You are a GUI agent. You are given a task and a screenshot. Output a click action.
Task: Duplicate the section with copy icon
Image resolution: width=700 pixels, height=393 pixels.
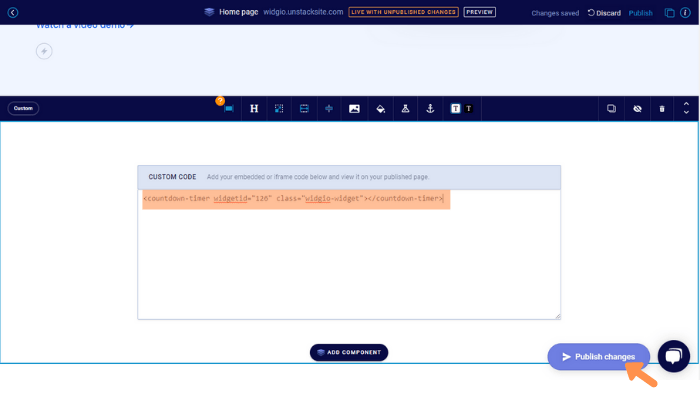coord(611,109)
